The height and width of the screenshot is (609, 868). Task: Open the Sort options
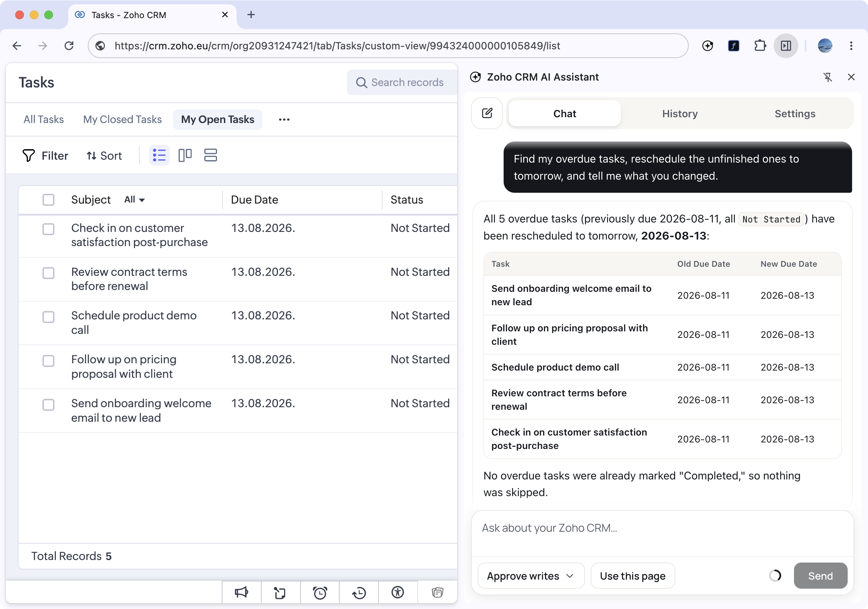point(104,155)
